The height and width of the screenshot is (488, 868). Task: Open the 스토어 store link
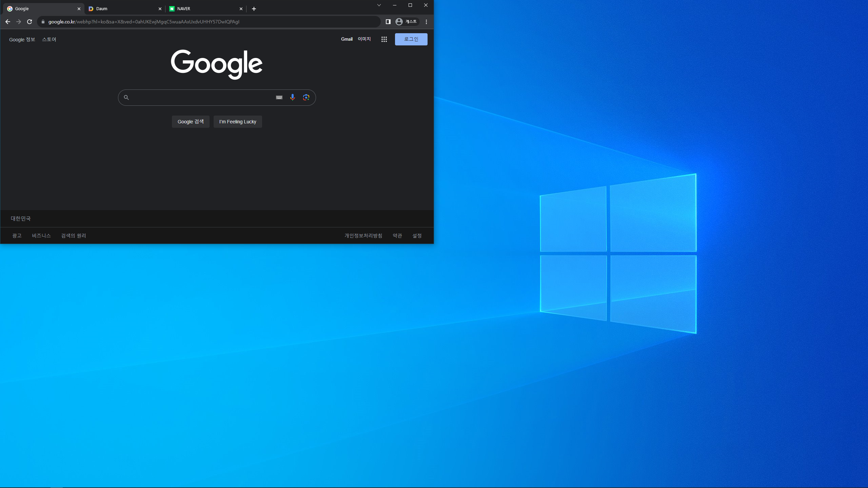click(49, 40)
